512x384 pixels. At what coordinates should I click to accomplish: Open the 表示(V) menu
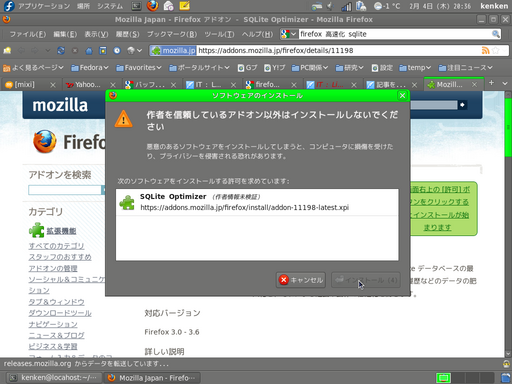tap(96, 34)
